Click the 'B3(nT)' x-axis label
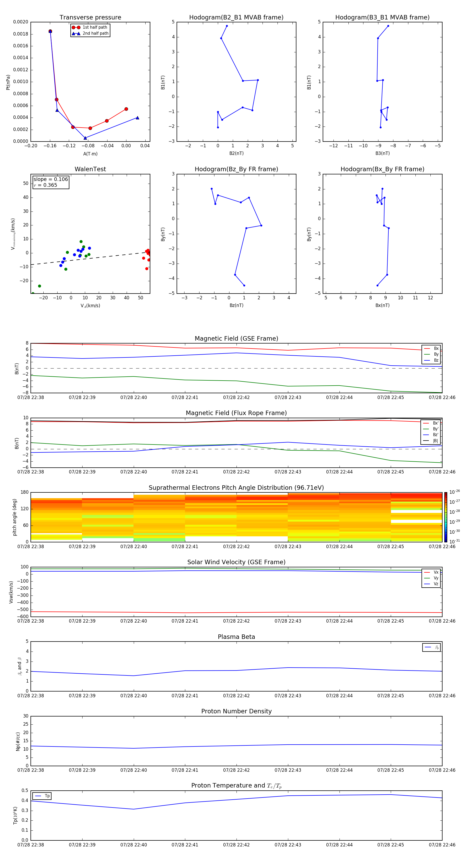Screen dimensions: 473x868 pos(382,153)
